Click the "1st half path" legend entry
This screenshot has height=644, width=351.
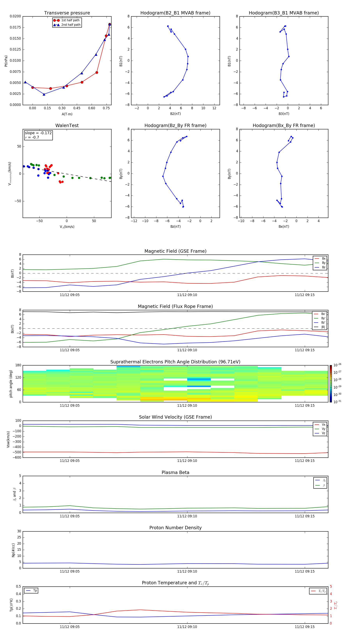[x=66, y=20]
